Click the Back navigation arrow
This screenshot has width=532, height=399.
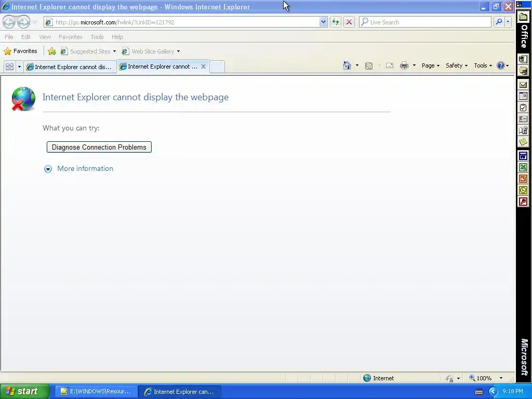9,22
